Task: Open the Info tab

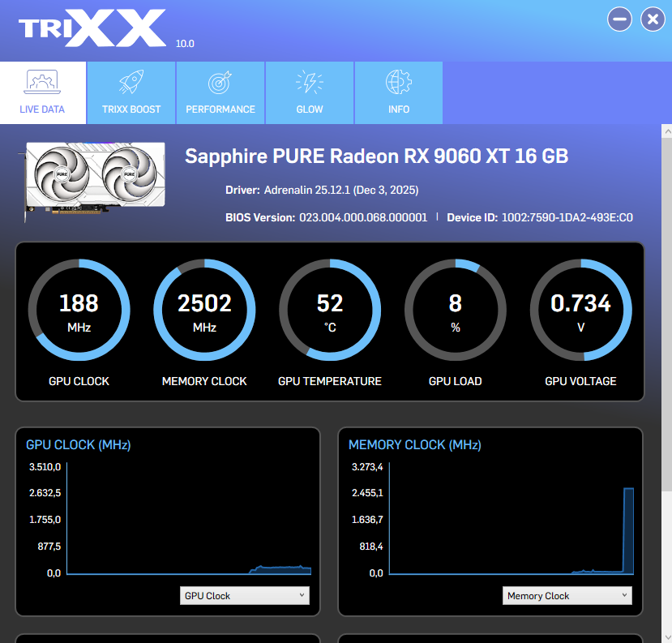Action: pos(399,92)
